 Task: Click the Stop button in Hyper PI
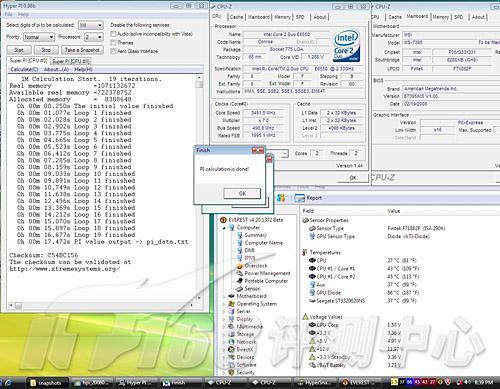click(x=46, y=50)
